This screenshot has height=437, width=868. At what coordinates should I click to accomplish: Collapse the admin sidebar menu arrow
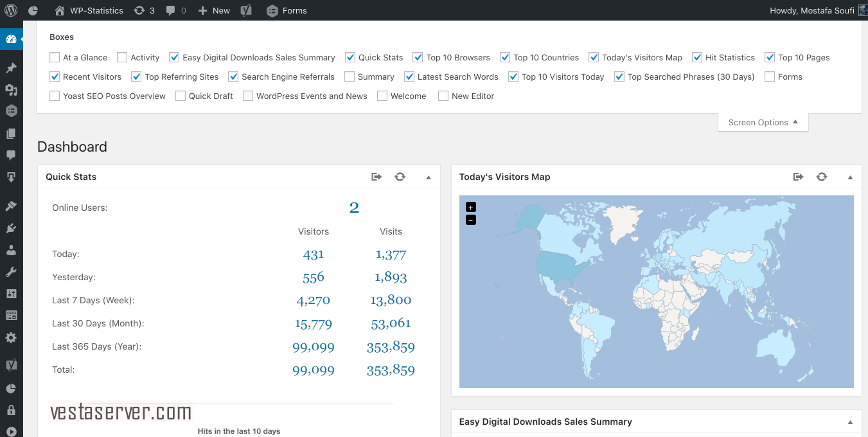[11, 431]
